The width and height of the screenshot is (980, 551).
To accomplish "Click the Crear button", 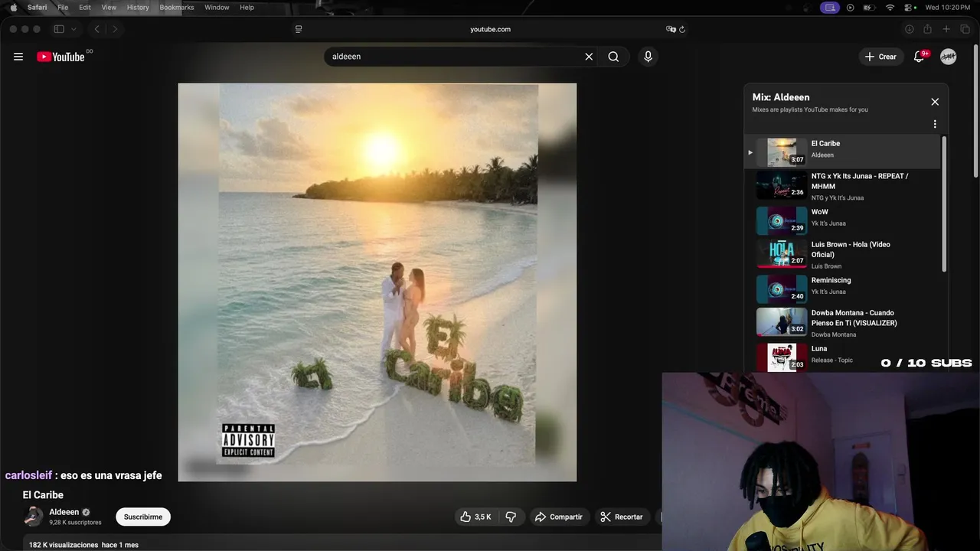I will tap(880, 57).
